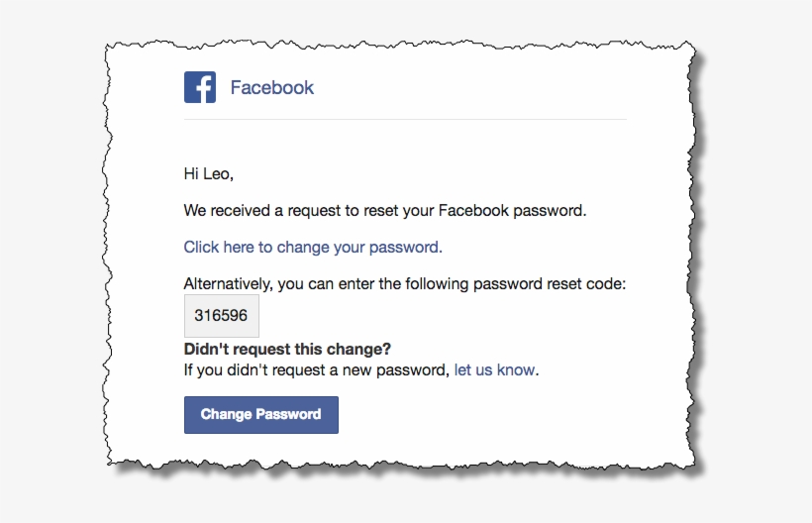Click the "If you didn't request a new password" text

(x=317, y=369)
